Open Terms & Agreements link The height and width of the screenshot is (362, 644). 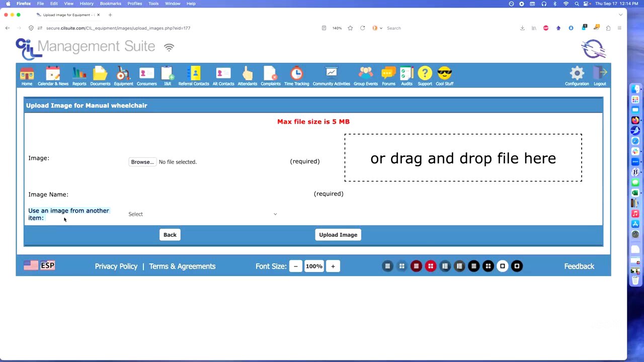pos(182,266)
